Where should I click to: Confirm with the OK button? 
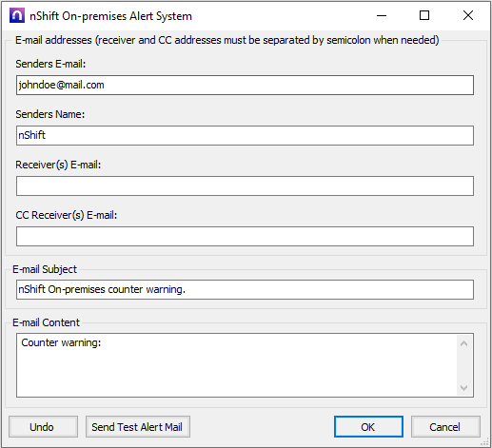(x=368, y=427)
